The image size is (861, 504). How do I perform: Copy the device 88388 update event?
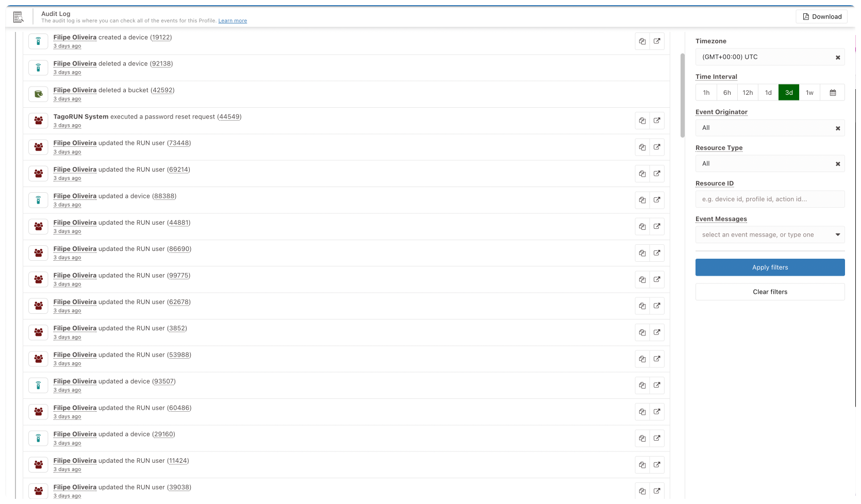642,200
